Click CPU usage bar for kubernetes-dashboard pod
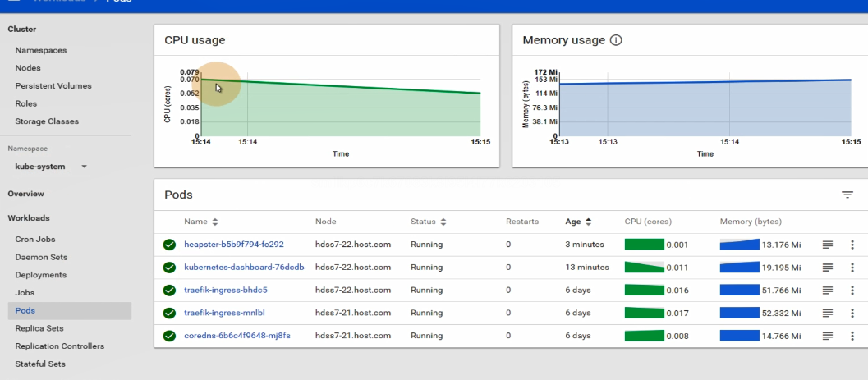 pos(644,268)
